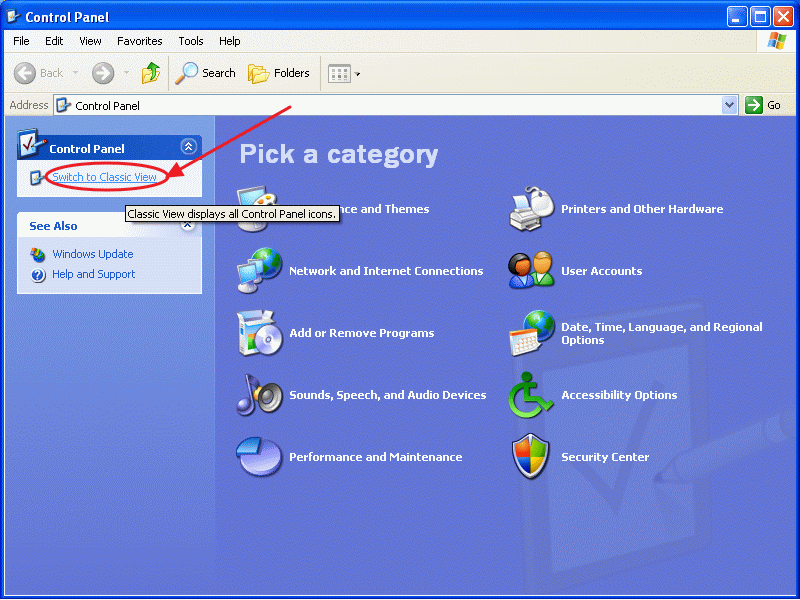The image size is (800, 600).
Task: Click the Add or Remove Programs box icon
Action: click(x=259, y=333)
